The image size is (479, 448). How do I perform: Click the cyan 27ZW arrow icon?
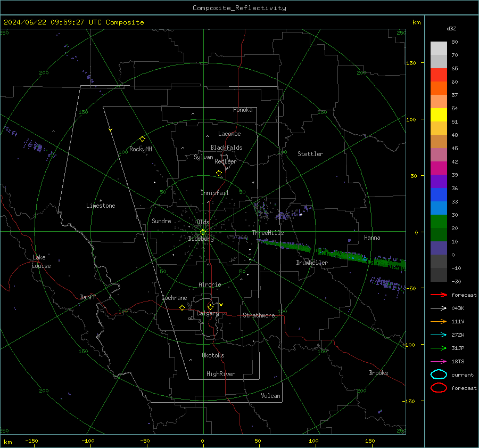[439, 335]
